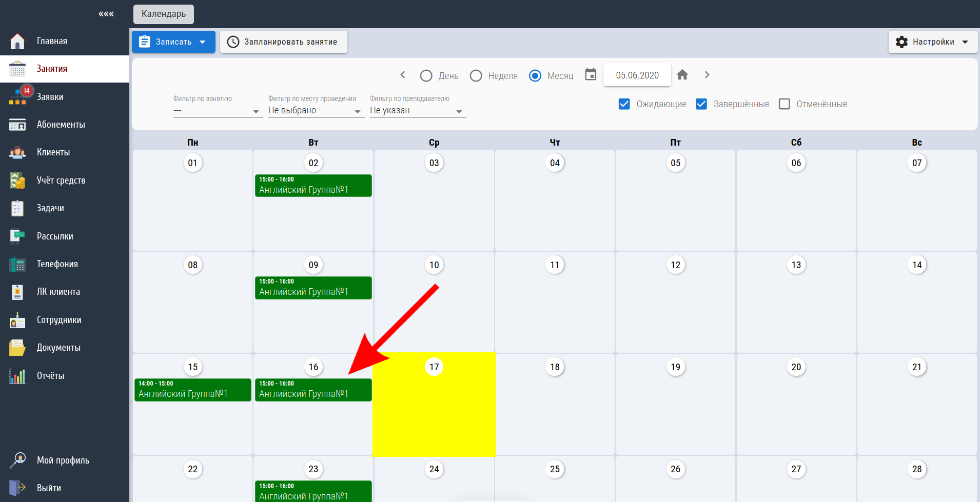Open the Главная home icon
The image size is (980, 502).
coord(17,41)
